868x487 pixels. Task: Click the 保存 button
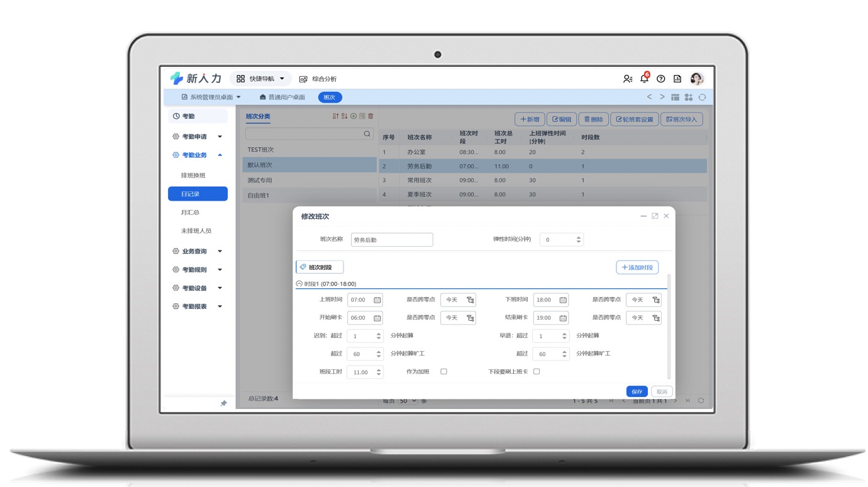click(637, 391)
